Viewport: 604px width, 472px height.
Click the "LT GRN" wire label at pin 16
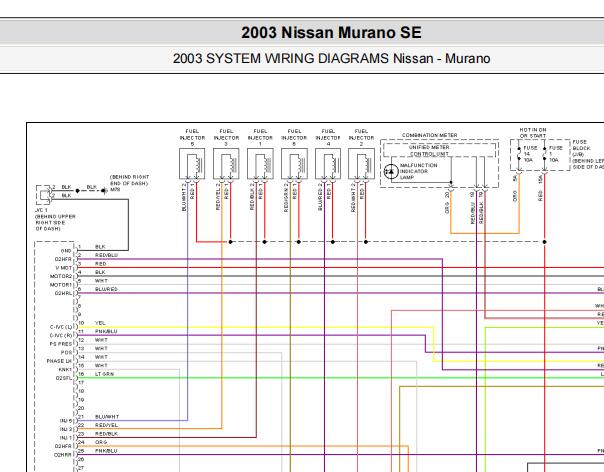pyautogui.click(x=104, y=374)
